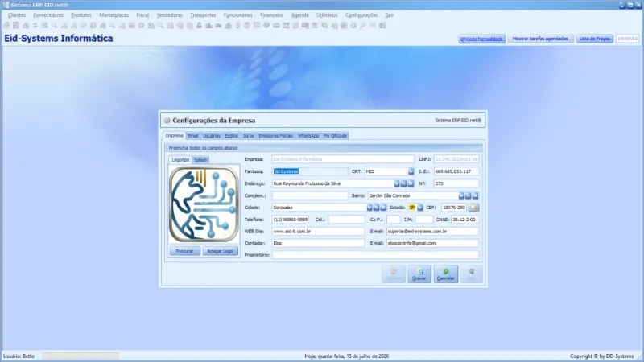Open the CRT dropdown showing MEI

pos(411,171)
